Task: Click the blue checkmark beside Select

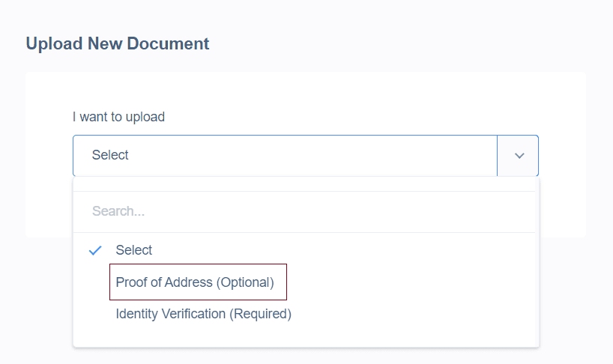Action: 95,250
